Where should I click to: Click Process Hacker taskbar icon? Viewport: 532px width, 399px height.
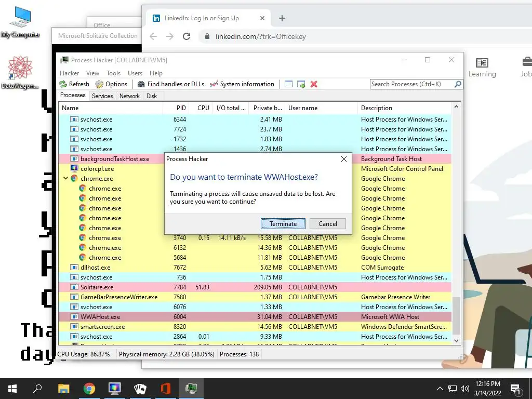point(191,388)
